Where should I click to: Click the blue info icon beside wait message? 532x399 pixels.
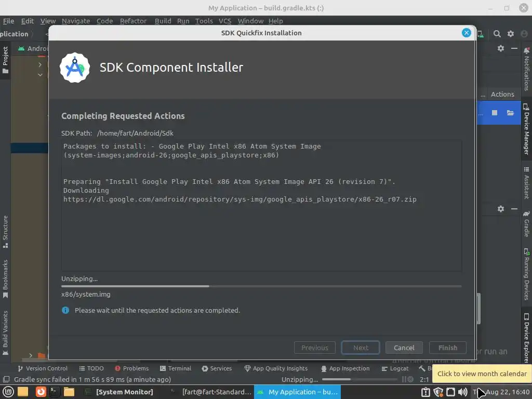click(65, 310)
